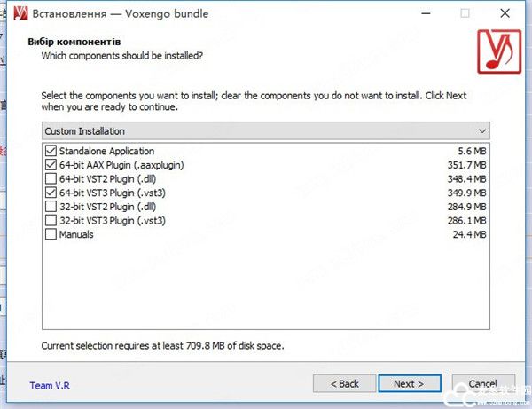Check the Manuals component checkbox
Viewport: 532px width, 409px height.
(x=50, y=234)
